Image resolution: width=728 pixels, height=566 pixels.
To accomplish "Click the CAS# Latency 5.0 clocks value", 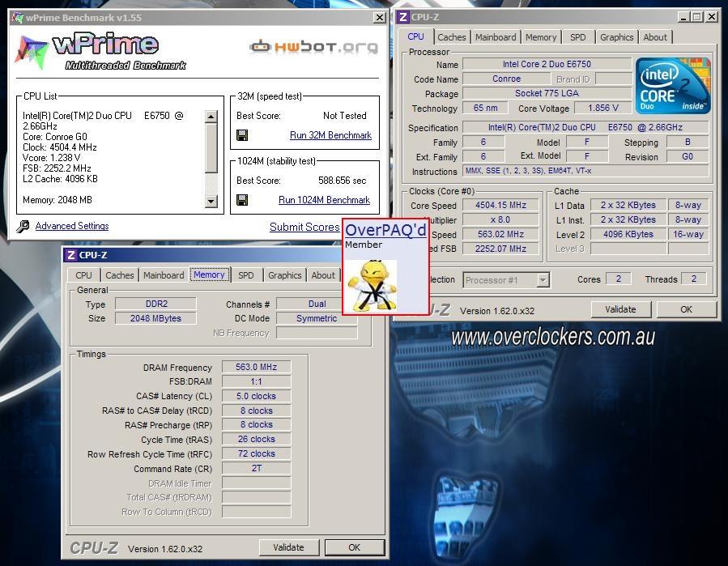I will click(x=256, y=397).
